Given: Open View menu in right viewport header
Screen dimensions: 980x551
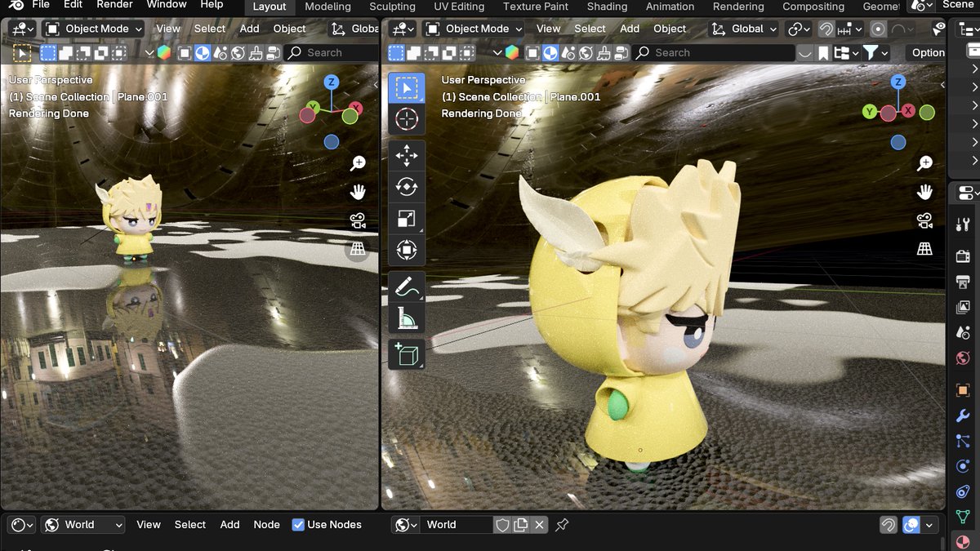Looking at the screenshot, I should [x=548, y=29].
